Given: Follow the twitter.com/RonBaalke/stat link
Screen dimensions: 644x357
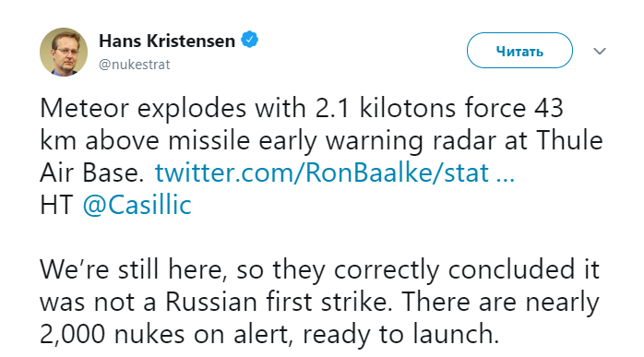Looking at the screenshot, I should (322, 173).
